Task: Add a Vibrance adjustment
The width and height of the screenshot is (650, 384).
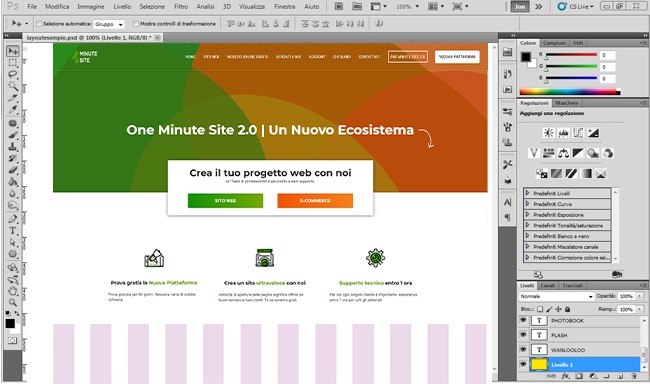Action: (534, 153)
